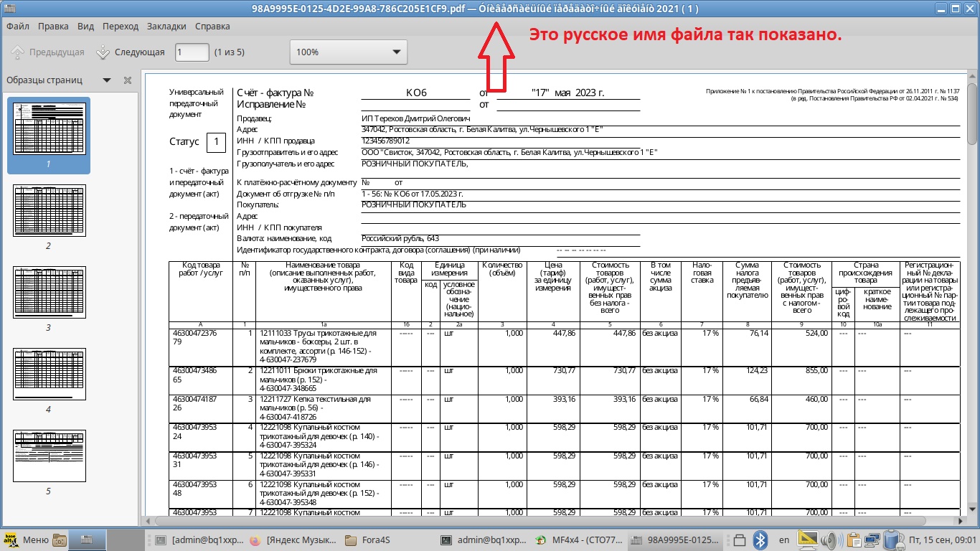Open the Закладки menu

166,27
